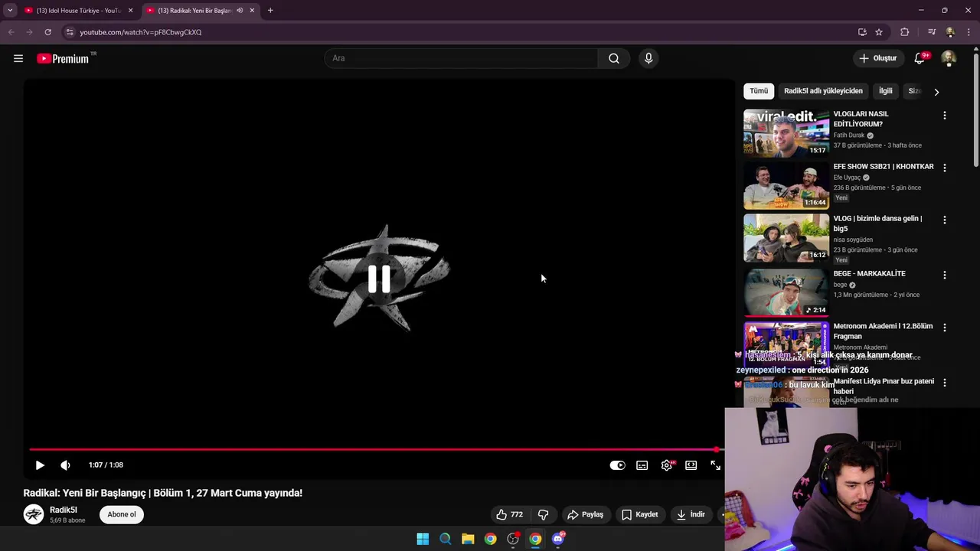Close the 'Radikal: Yeni Bir Başlangıç' tab
This screenshot has width=980, height=551.
(252, 11)
